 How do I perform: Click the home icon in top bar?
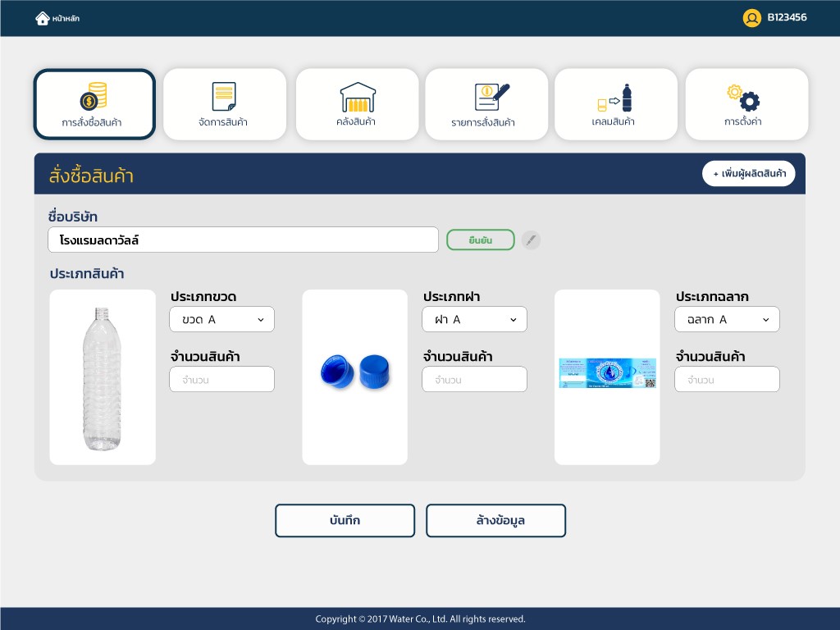[x=43, y=18]
